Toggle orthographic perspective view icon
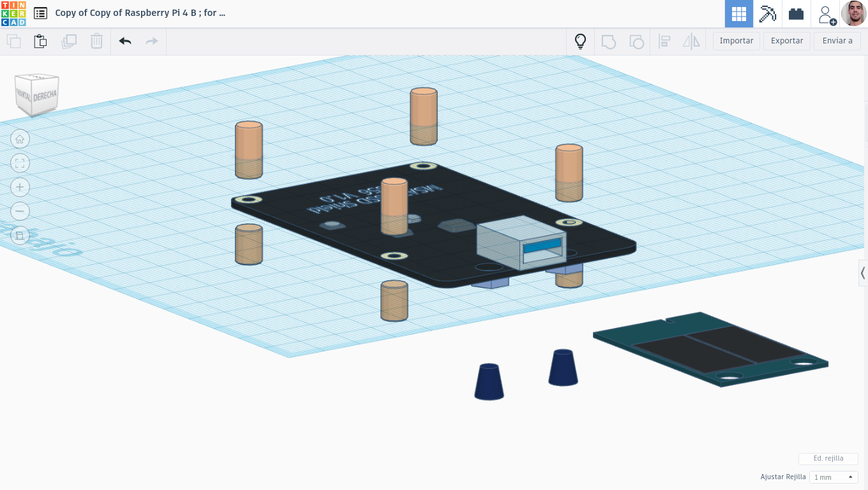The height and width of the screenshot is (490, 868). tap(20, 235)
